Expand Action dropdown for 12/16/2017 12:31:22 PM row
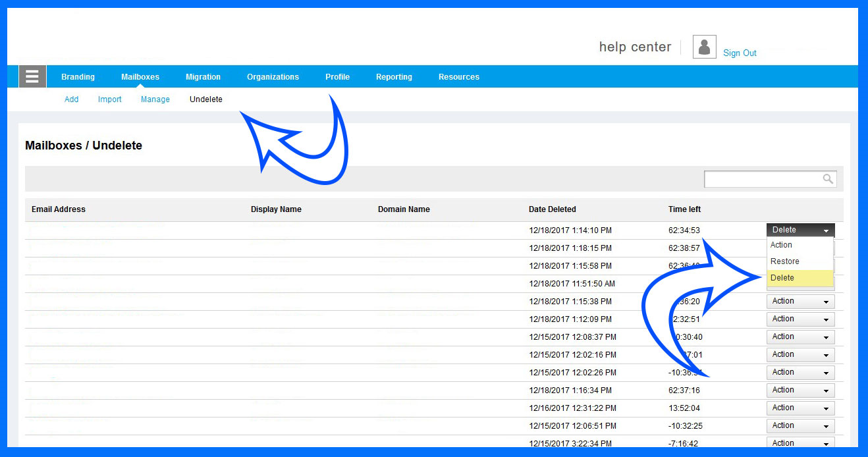Screen dimensions: 868x457 pos(800,408)
